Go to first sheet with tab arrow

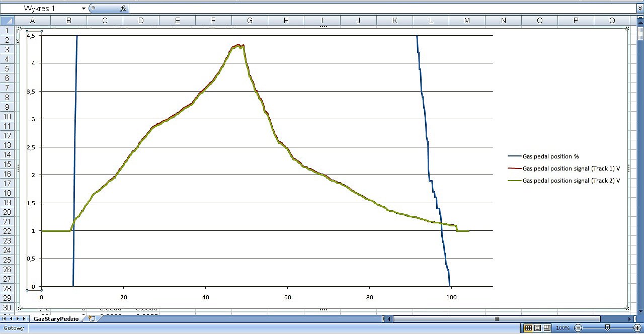pos(5,319)
